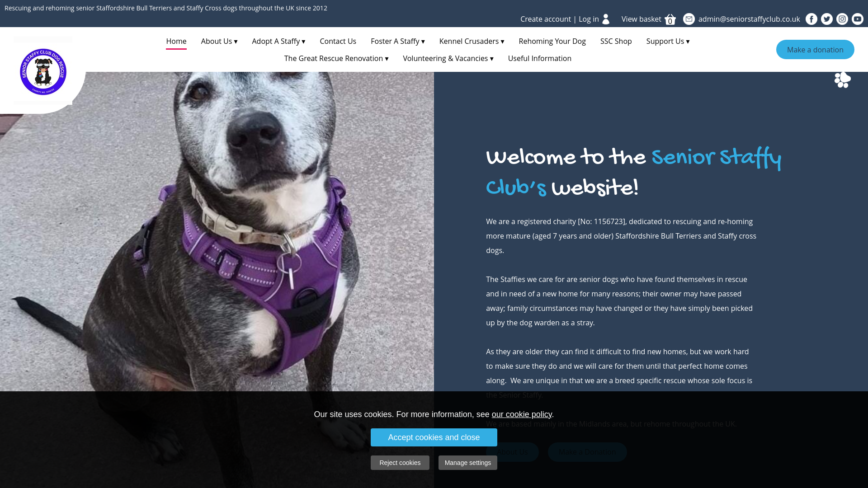868x488 pixels.
Task: Expand the Support Us dropdown
Action: (x=668, y=41)
